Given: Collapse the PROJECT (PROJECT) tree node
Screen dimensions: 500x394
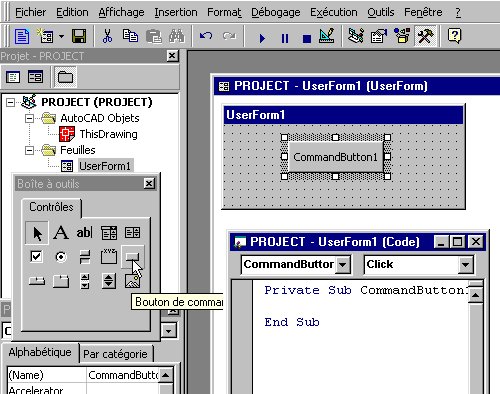Looking at the screenshot, I should (x=11, y=102).
